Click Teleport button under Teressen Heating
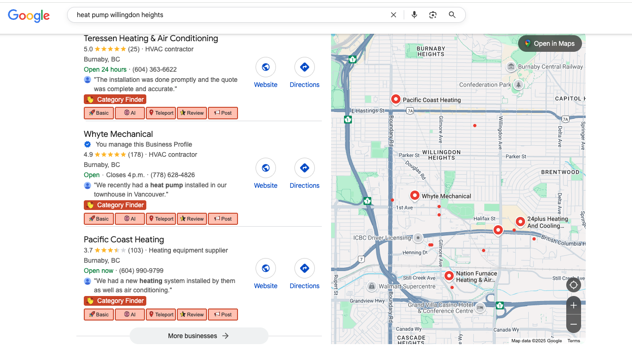The width and height of the screenshot is (632, 364). [x=161, y=113]
